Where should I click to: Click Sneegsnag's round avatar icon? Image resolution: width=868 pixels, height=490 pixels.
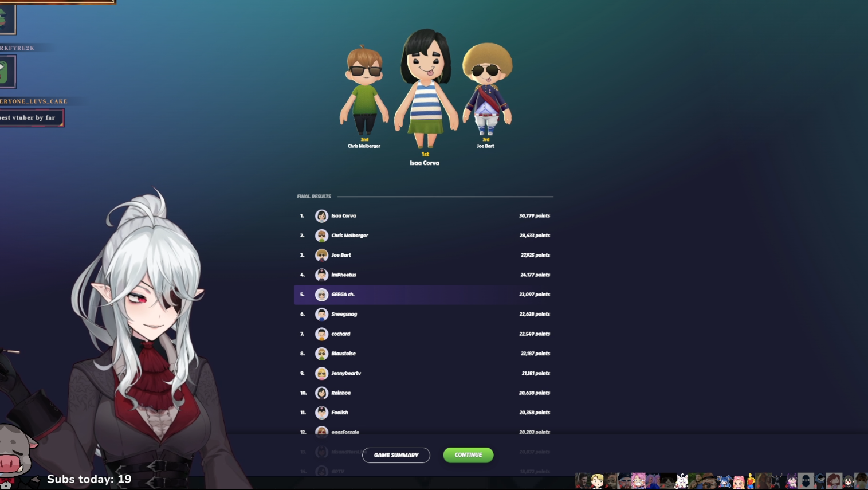[x=321, y=314]
